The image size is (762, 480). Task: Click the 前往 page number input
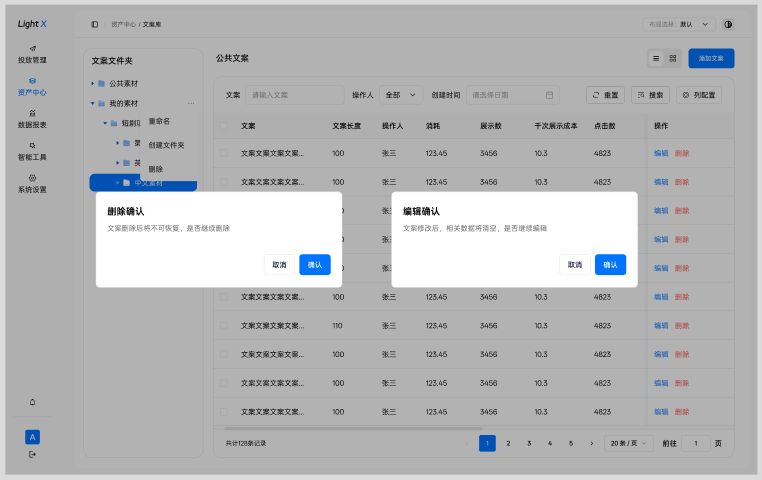pos(695,443)
